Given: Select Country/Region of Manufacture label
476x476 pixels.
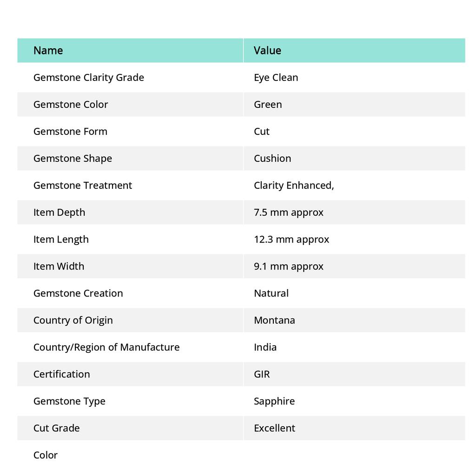Looking at the screenshot, I should pyautogui.click(x=106, y=347).
